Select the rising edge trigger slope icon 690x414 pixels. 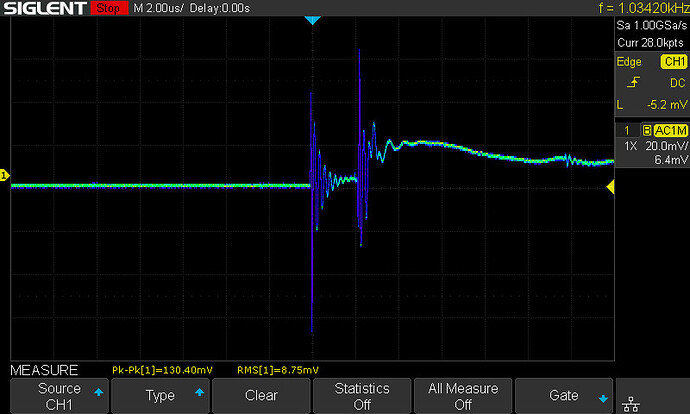click(x=633, y=82)
